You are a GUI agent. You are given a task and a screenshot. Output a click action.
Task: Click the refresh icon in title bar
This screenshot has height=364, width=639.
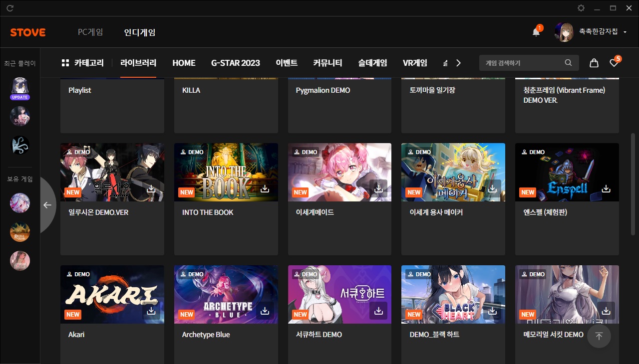point(10,8)
